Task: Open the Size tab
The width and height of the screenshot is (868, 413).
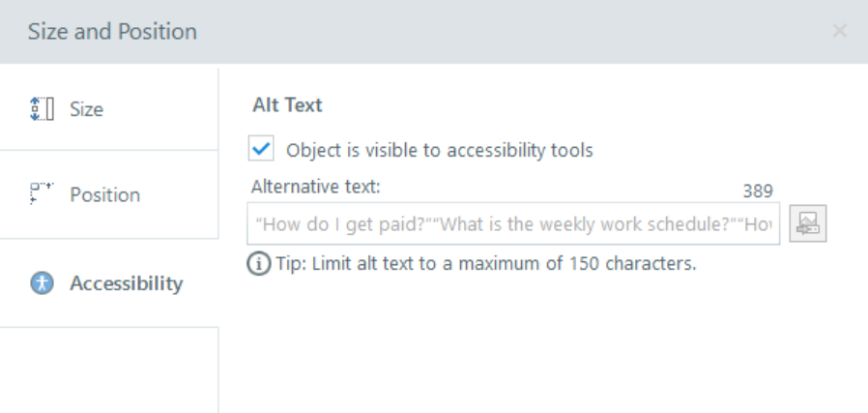Action: pos(86,109)
